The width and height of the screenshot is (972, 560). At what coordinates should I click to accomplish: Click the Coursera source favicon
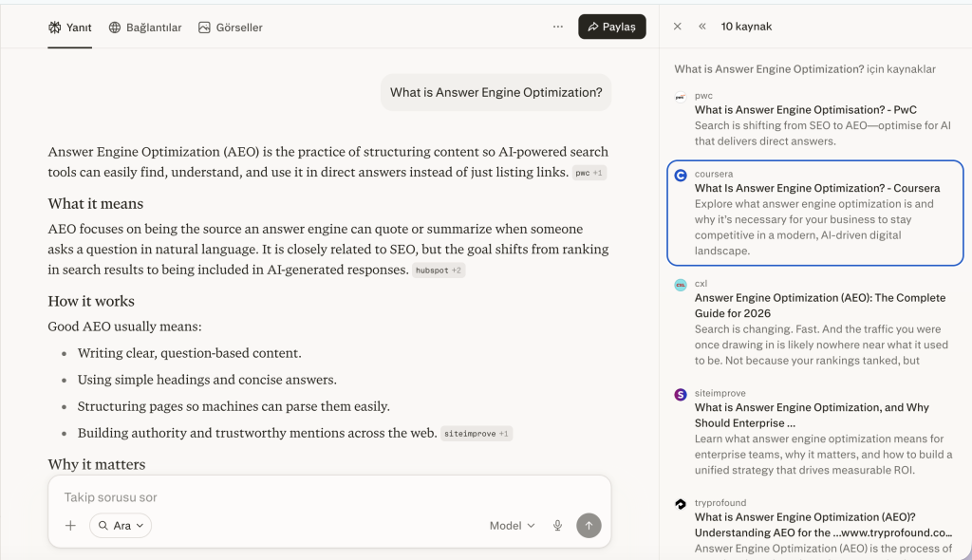681,176
